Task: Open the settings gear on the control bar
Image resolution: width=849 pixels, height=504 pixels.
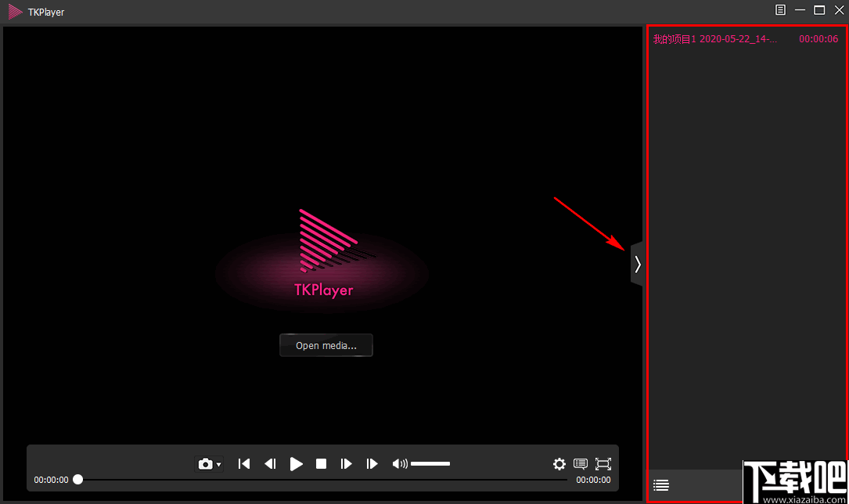Action: coord(559,463)
